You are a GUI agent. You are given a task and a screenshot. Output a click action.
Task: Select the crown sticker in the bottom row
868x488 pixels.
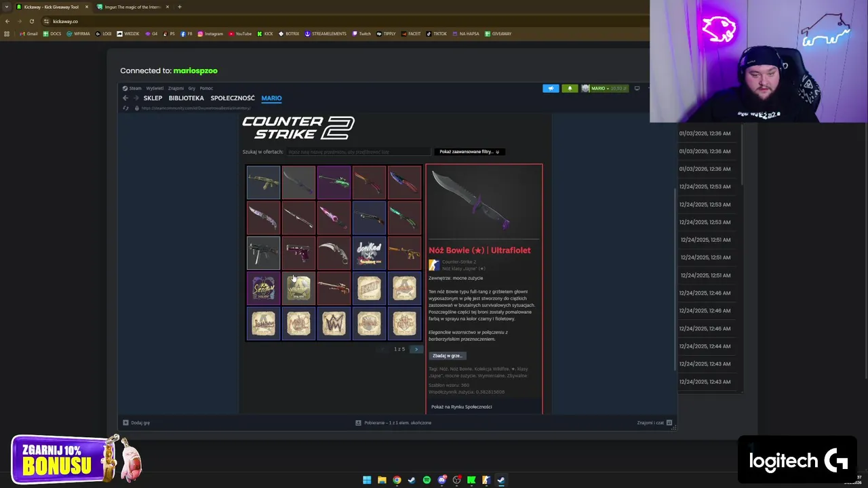(x=334, y=323)
